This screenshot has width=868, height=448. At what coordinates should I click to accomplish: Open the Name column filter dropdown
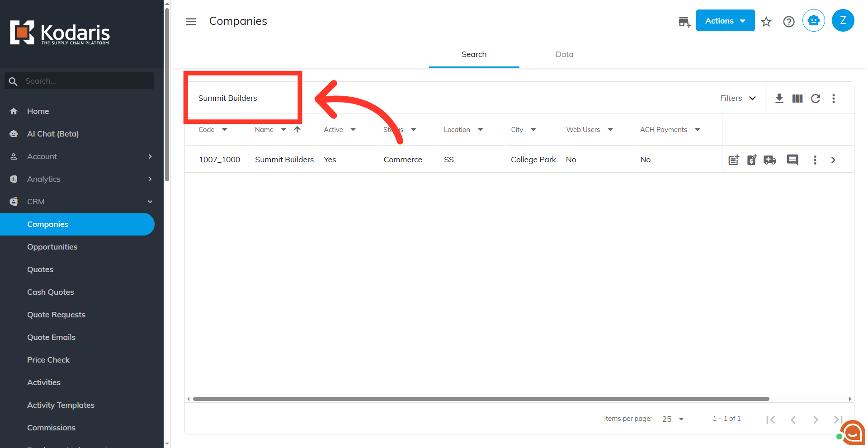[283, 130]
